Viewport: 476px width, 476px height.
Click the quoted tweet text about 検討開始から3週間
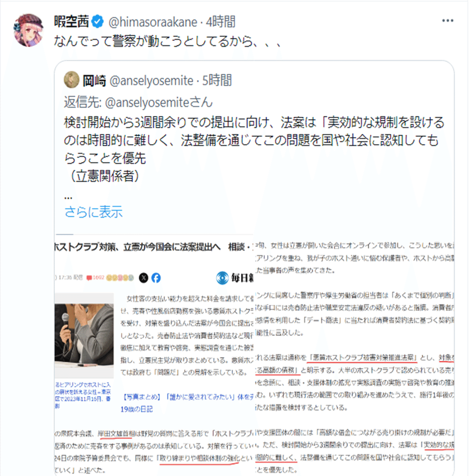(x=254, y=149)
